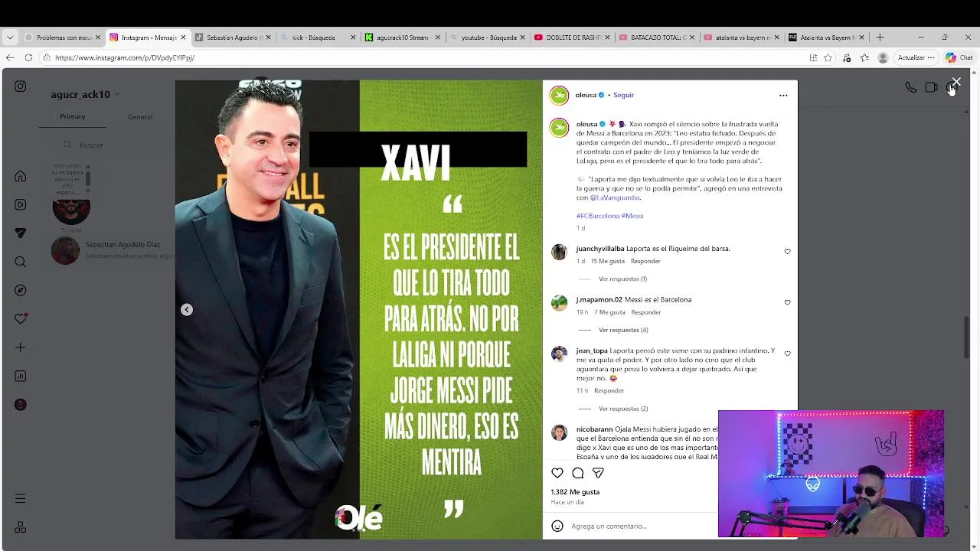Viewport: 980px width, 551px height.
Task: Reload the page with the refresh icon
Action: tap(28, 57)
